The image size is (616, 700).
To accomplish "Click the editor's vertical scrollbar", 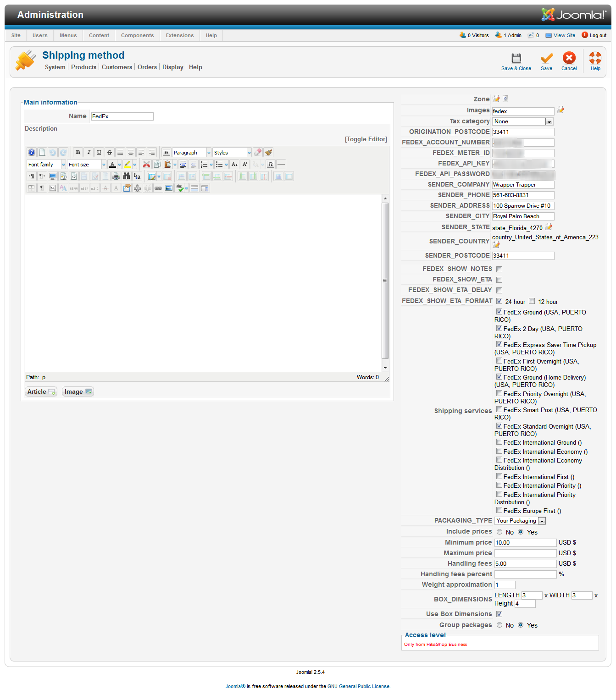I will [x=385, y=281].
